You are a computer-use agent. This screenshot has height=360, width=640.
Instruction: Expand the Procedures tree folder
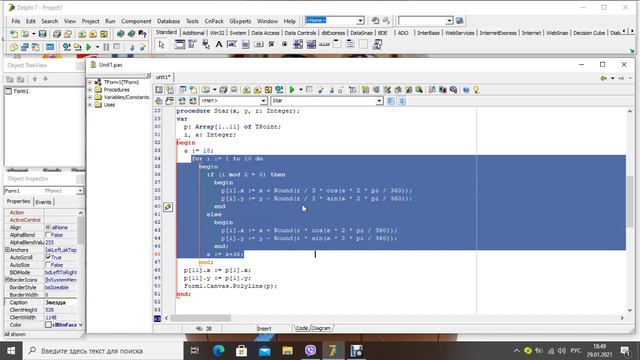coord(90,89)
